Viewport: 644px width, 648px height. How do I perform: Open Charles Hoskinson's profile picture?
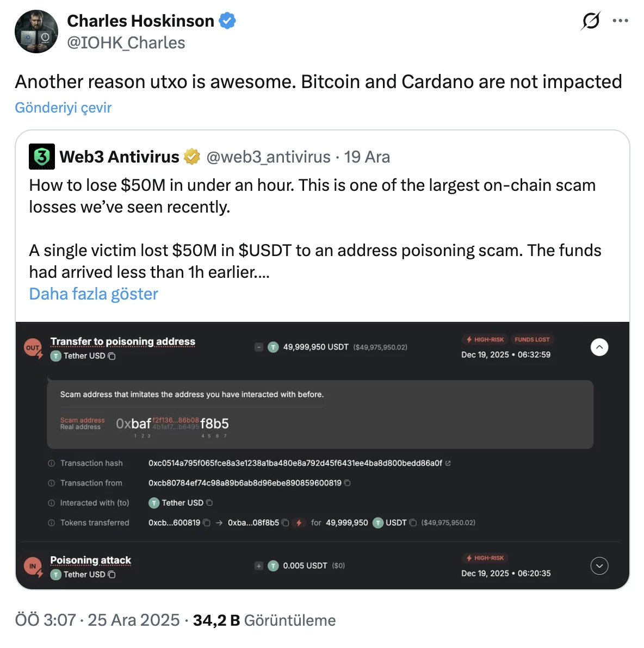point(36,32)
